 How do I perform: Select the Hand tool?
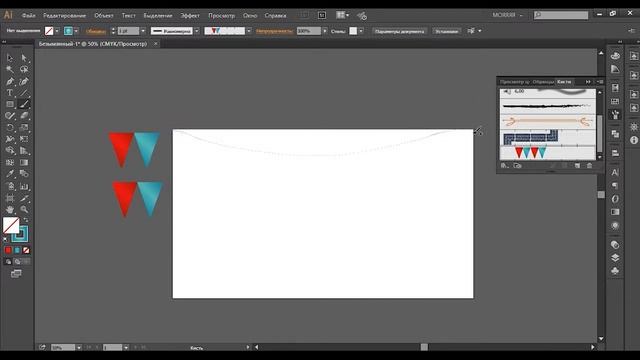10,210
